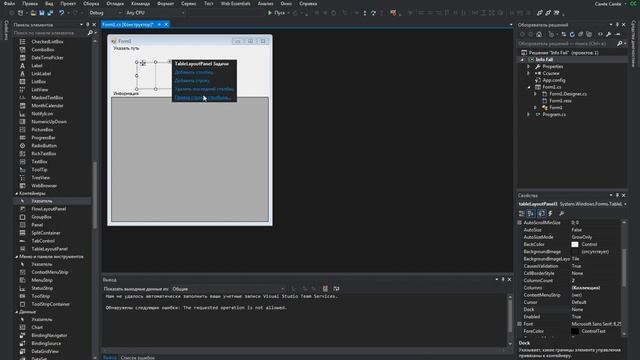Select CheckedListBox in the toolbox
Screen dimensions: 640x360
pos(47,42)
